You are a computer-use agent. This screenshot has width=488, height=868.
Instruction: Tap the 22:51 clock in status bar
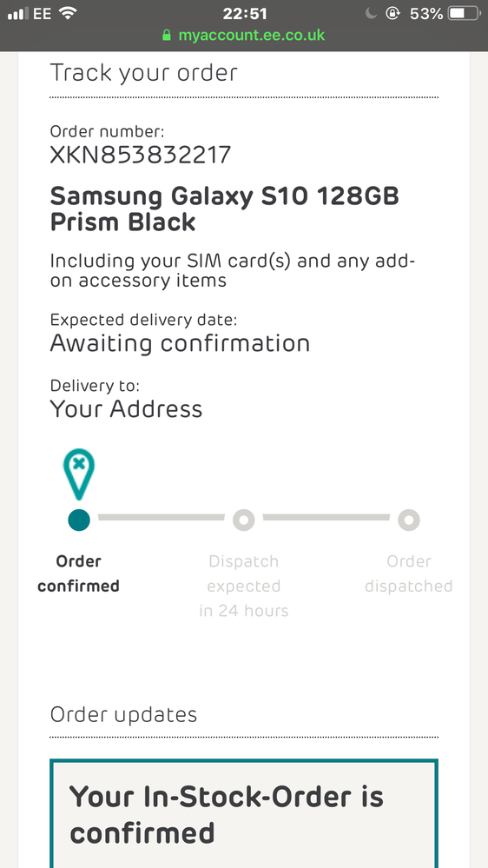245,13
